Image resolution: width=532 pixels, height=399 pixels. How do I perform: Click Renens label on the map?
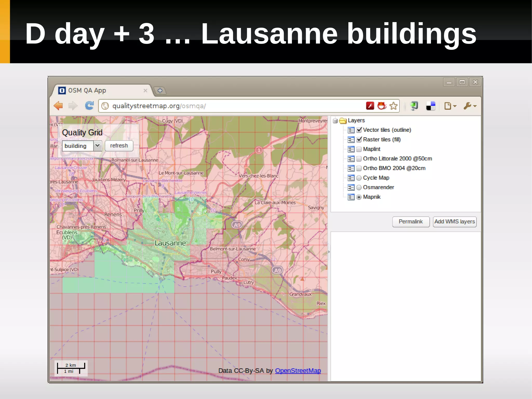pyautogui.click(x=113, y=214)
